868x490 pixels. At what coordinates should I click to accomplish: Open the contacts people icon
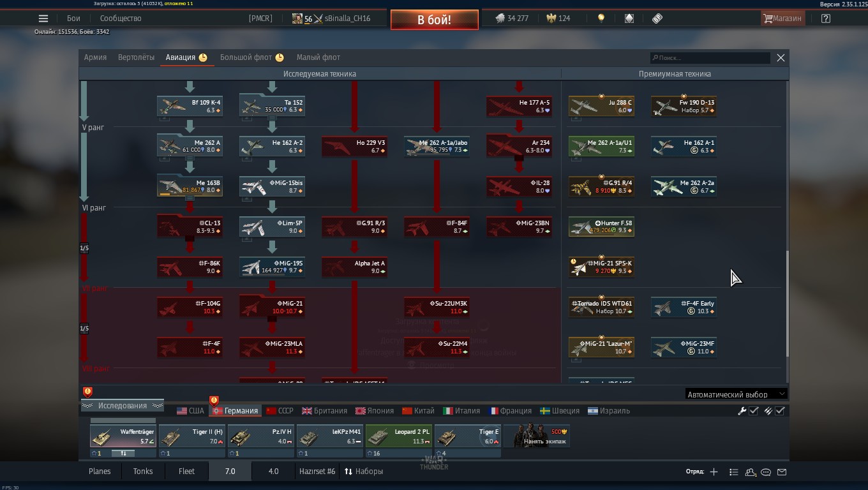(751, 471)
